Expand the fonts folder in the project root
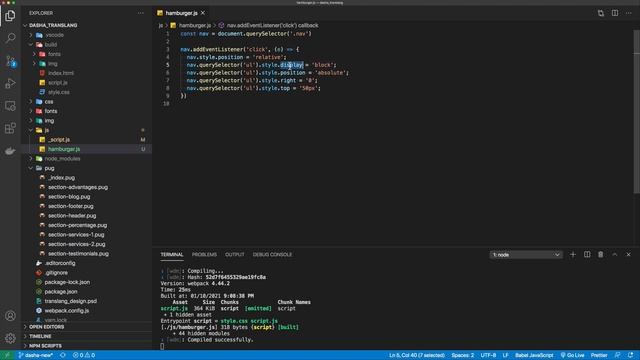640x360 pixels. pos(51,111)
